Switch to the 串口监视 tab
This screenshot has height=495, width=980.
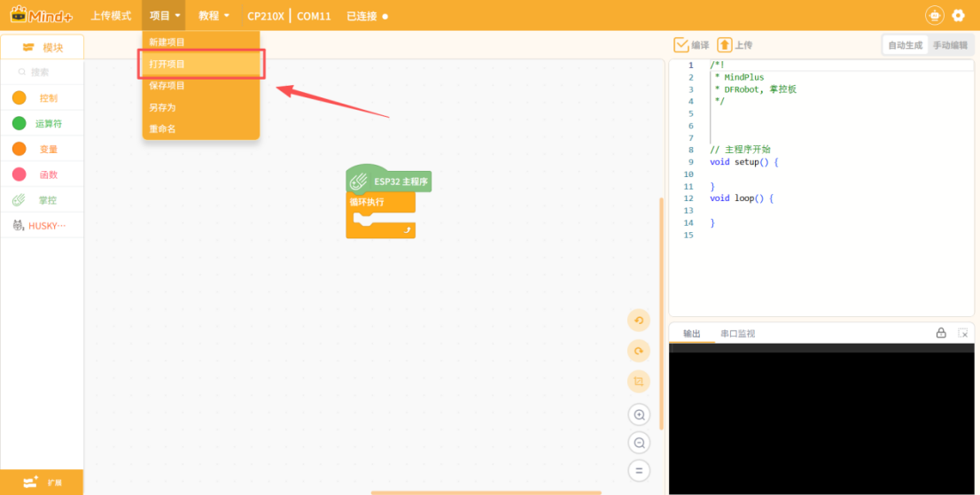coord(737,334)
